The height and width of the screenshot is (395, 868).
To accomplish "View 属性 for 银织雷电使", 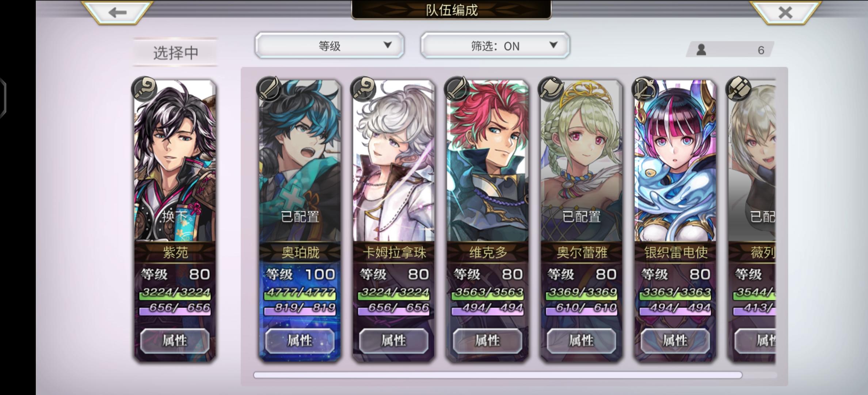I will click(675, 341).
